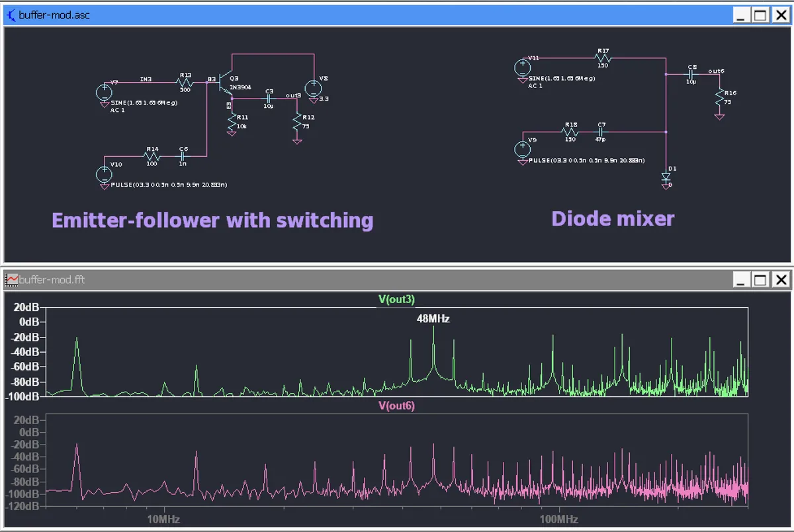This screenshot has width=794, height=532.
Task: Select the V9 pulse voltage source symbol
Action: click(x=522, y=150)
